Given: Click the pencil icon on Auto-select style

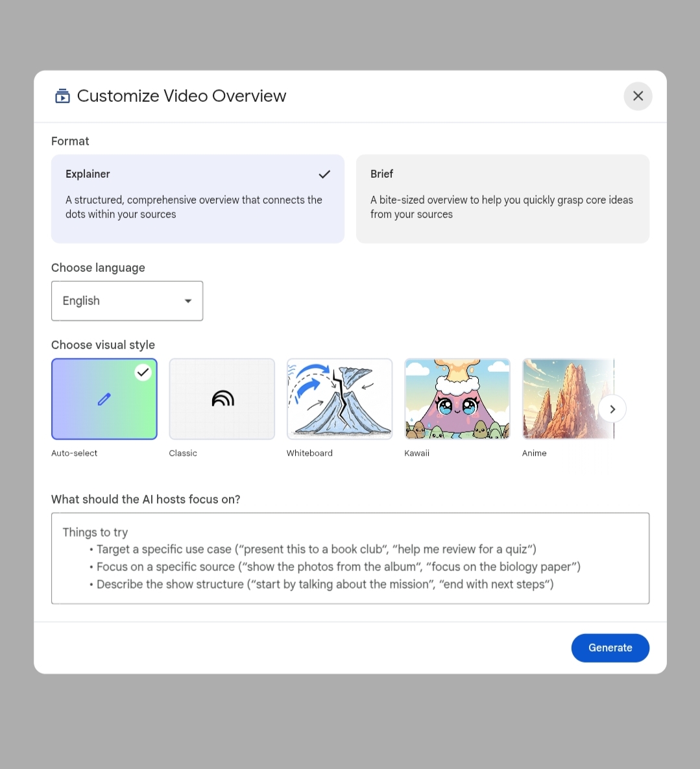Looking at the screenshot, I should point(104,398).
